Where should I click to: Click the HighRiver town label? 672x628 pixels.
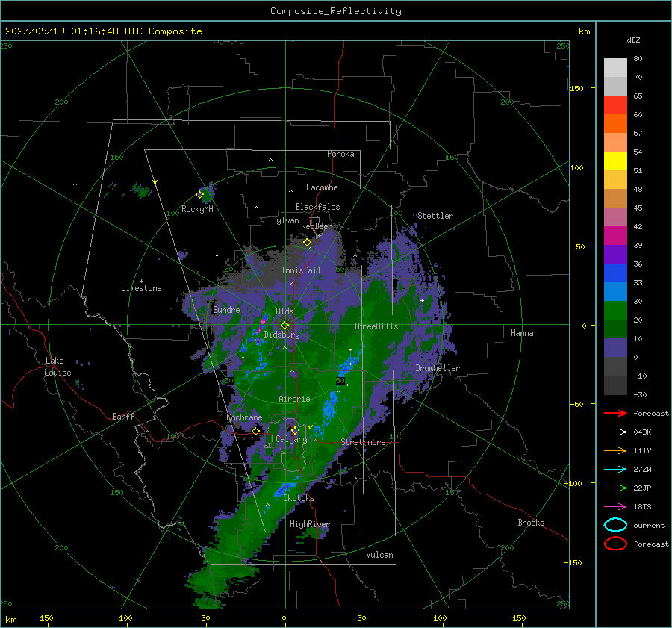310,524
